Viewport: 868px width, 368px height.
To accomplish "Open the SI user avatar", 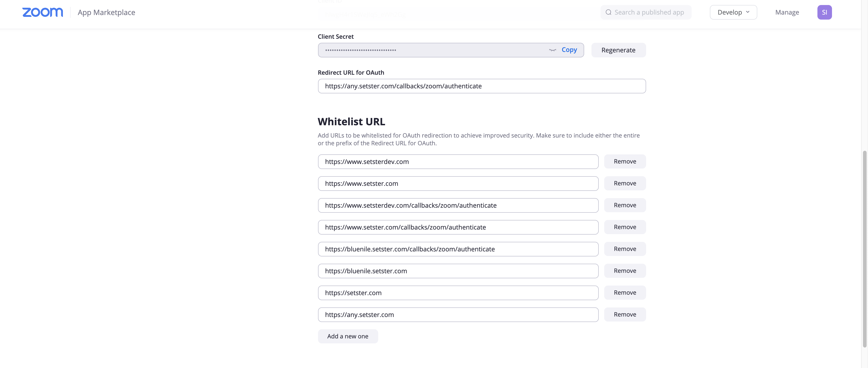I will pos(824,13).
